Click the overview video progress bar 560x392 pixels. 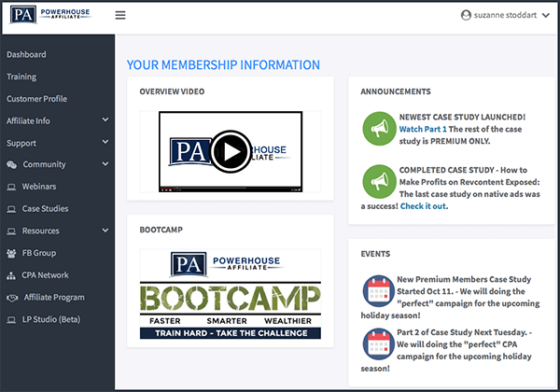point(231,188)
